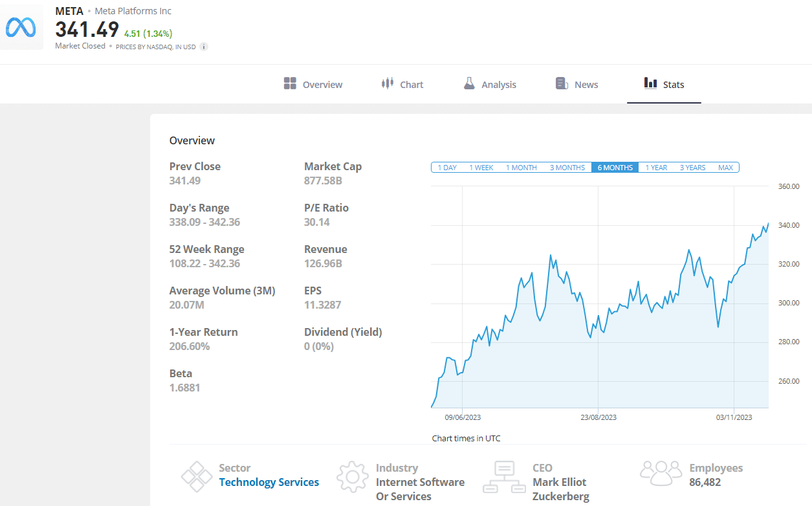The width and height of the screenshot is (812, 506).
Task: Click the Dividend yield value 0 (0%)
Action: point(319,346)
